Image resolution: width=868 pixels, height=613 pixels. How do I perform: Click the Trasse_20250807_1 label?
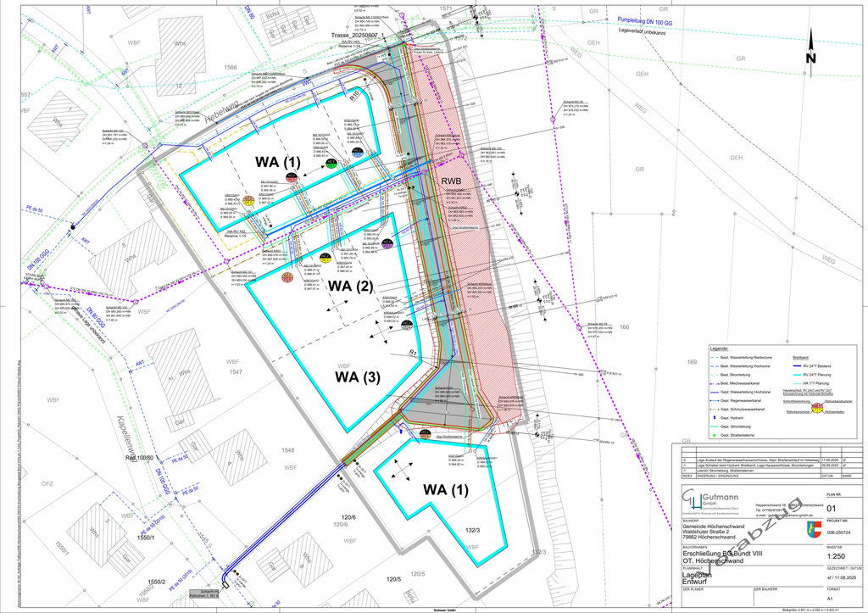[x=364, y=36]
